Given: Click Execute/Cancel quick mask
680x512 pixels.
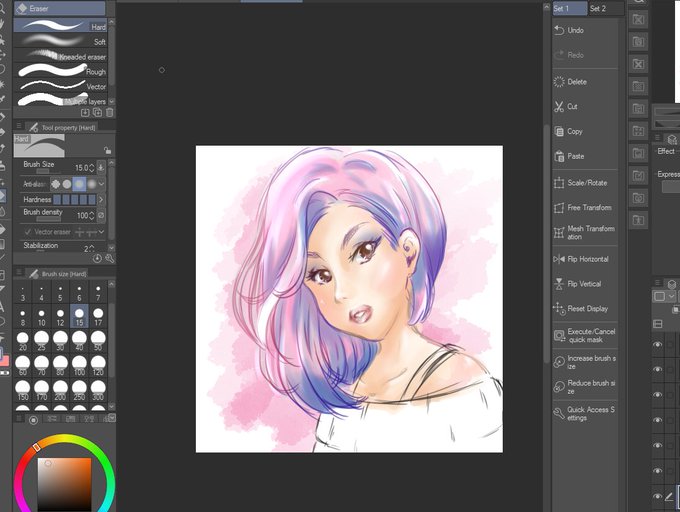Looking at the screenshot, I should [x=585, y=336].
